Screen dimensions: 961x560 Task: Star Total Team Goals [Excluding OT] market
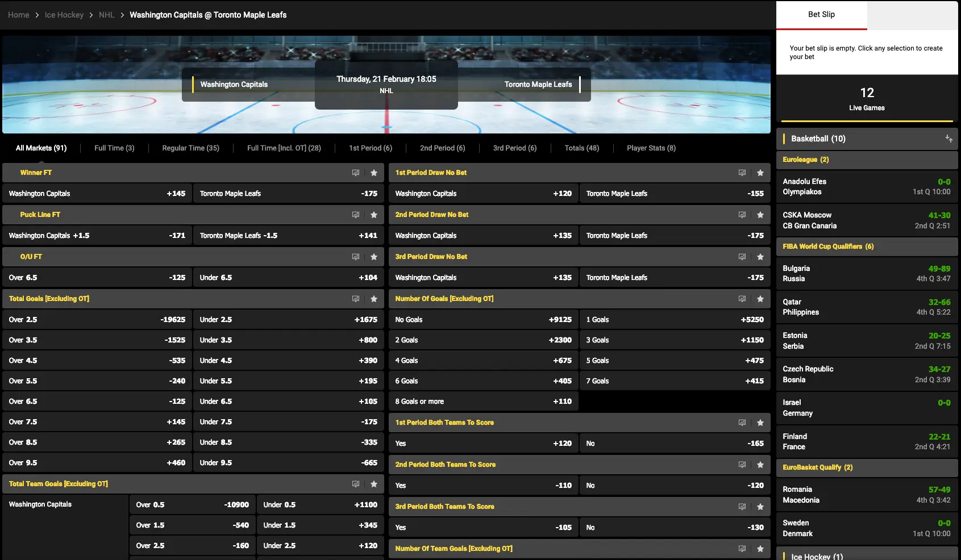(x=373, y=484)
